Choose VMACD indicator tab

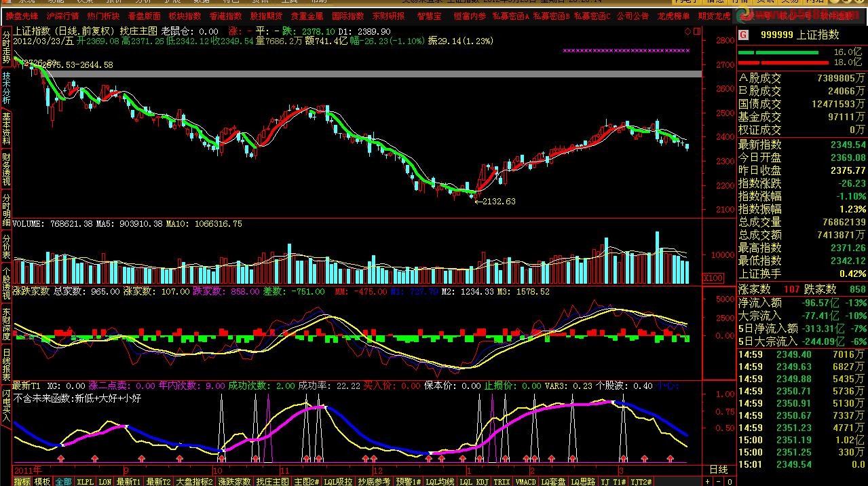coord(526,481)
